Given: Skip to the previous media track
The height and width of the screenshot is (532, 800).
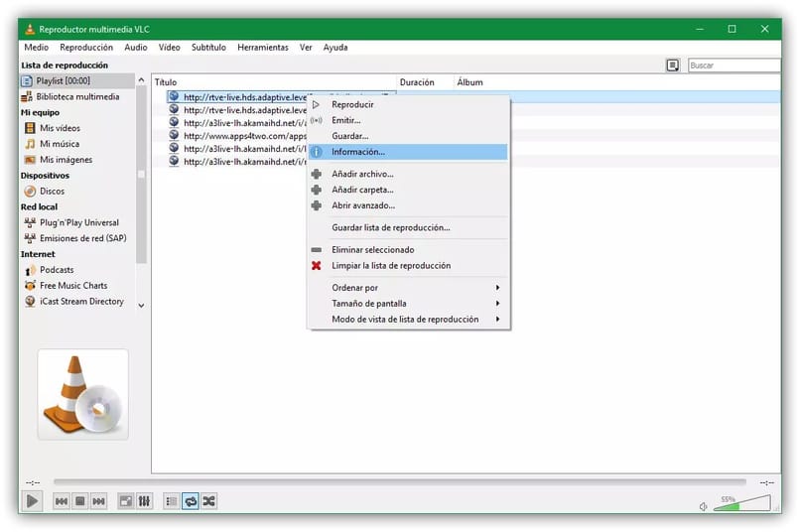Looking at the screenshot, I should click(x=62, y=502).
